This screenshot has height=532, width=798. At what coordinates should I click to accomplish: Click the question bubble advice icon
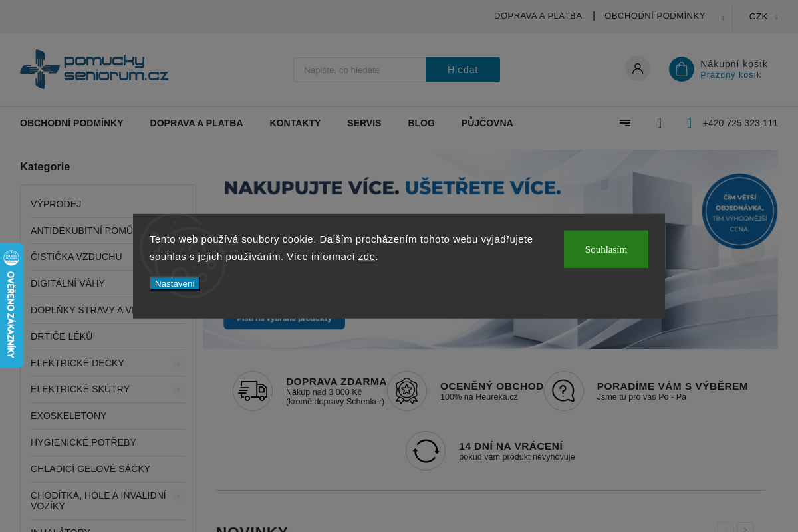point(564,391)
